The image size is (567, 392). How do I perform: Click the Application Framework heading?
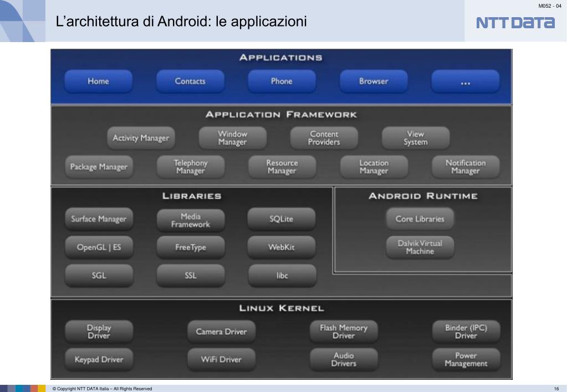coord(282,115)
